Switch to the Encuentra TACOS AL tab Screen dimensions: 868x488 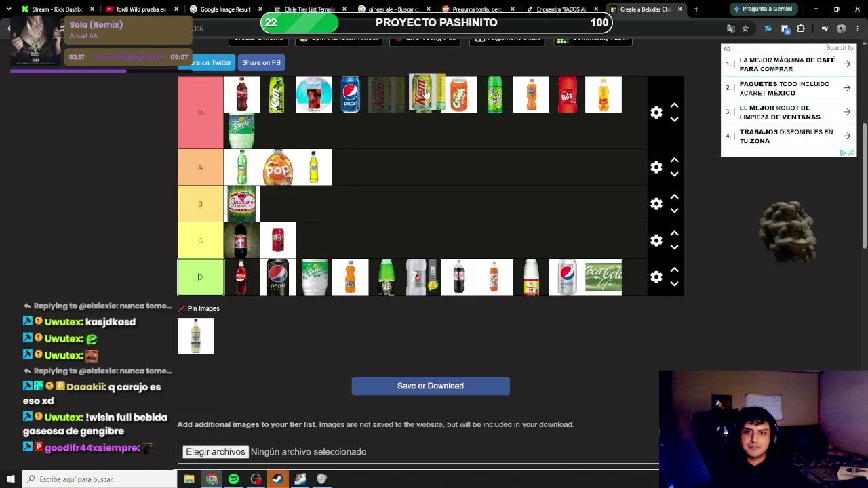coord(561,9)
